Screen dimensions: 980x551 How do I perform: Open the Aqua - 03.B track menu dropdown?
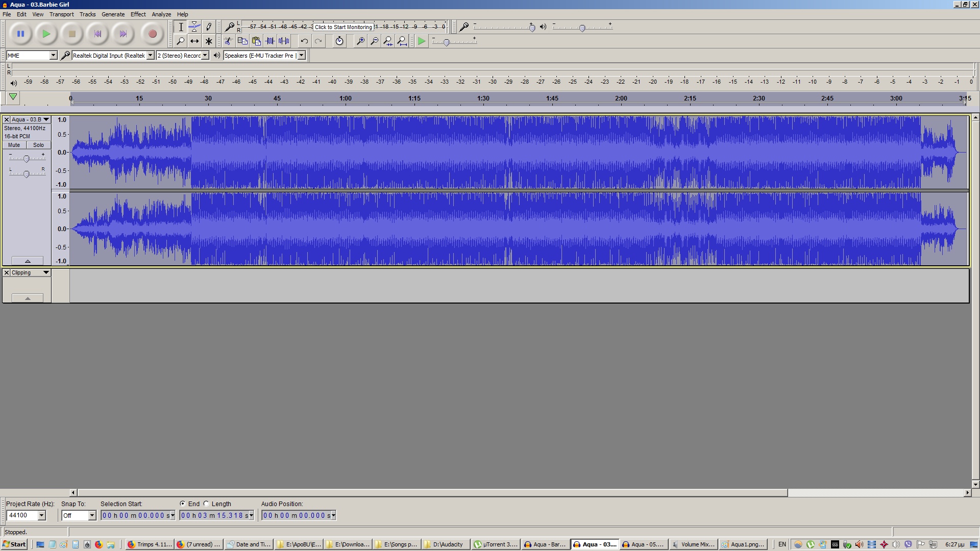click(x=46, y=119)
